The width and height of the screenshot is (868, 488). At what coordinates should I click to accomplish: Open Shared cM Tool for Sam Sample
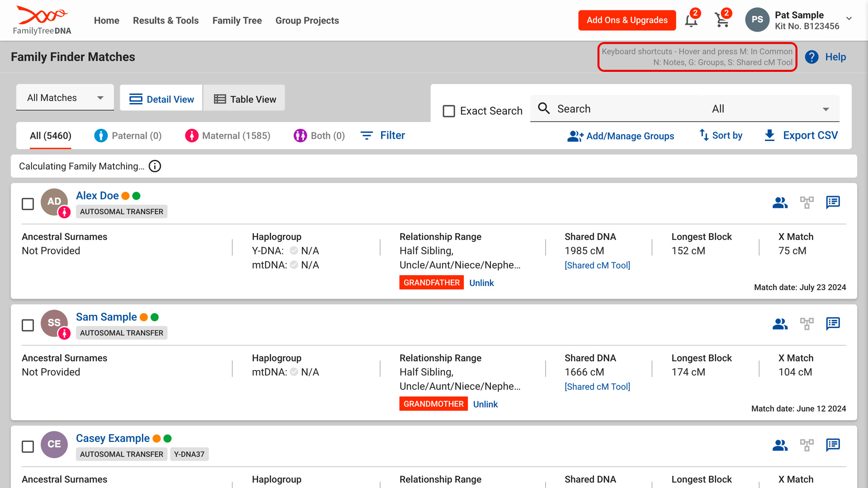point(597,387)
